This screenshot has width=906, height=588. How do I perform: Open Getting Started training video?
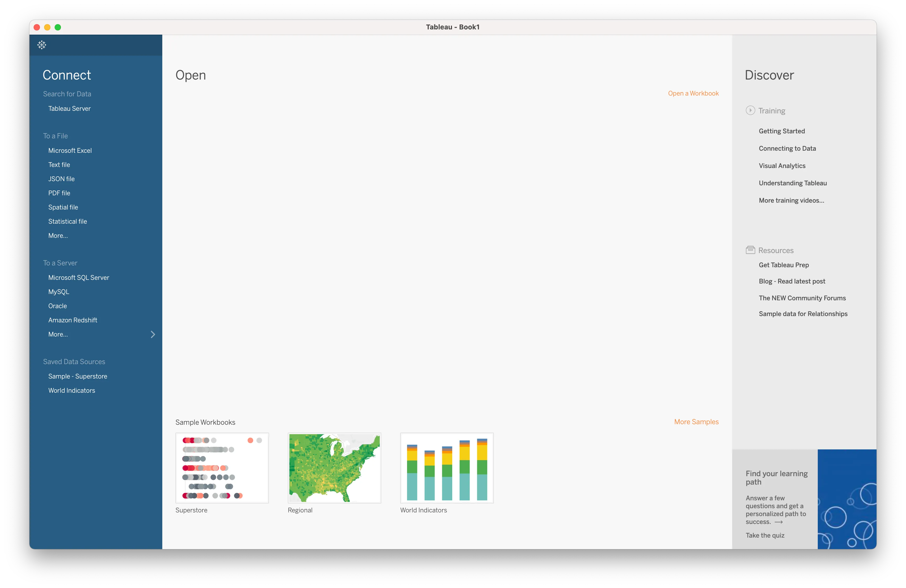coord(782,131)
